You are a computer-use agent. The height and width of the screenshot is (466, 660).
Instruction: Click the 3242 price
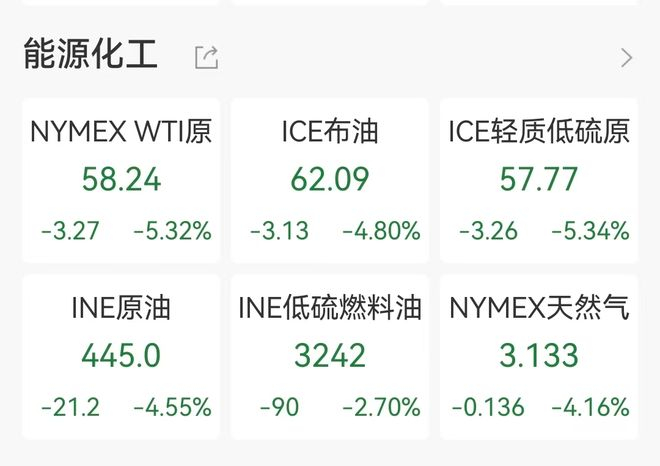click(x=330, y=356)
